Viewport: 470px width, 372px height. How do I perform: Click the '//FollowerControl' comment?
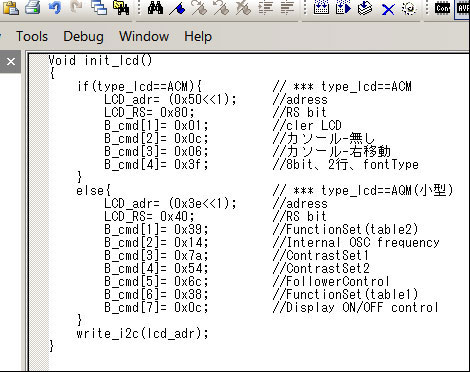coord(331,282)
